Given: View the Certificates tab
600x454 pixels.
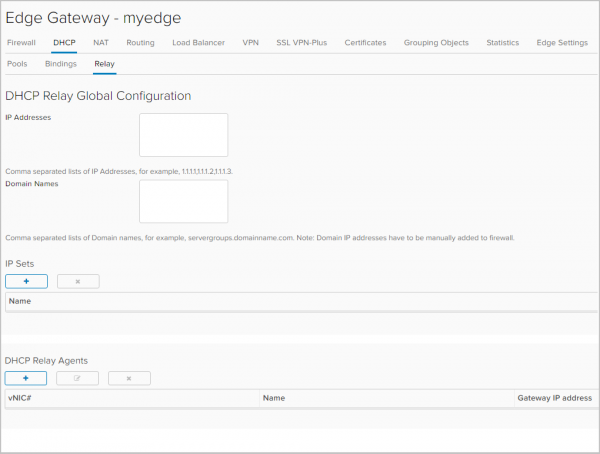Looking at the screenshot, I should (x=365, y=43).
